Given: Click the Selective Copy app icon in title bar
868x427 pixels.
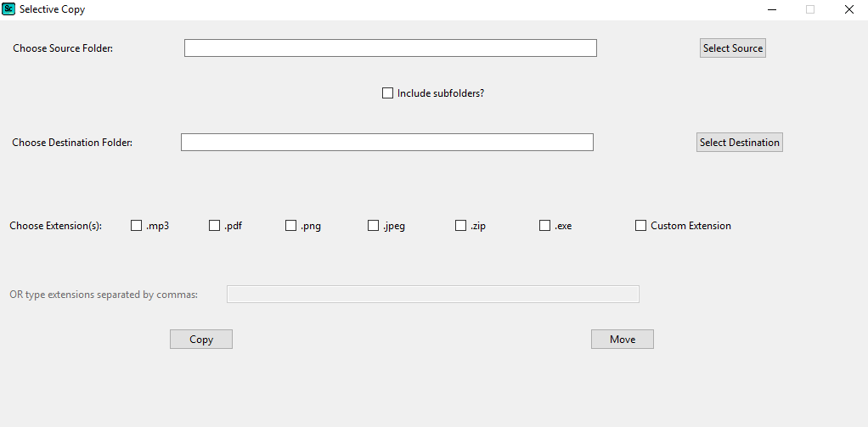Looking at the screenshot, I should pyautogui.click(x=8, y=9).
